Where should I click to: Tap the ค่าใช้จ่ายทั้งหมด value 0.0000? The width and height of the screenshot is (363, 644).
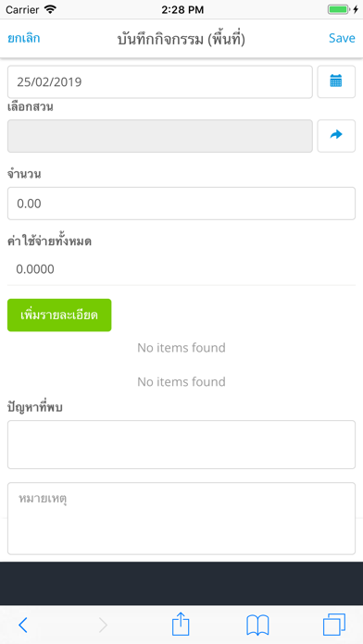[35, 269]
